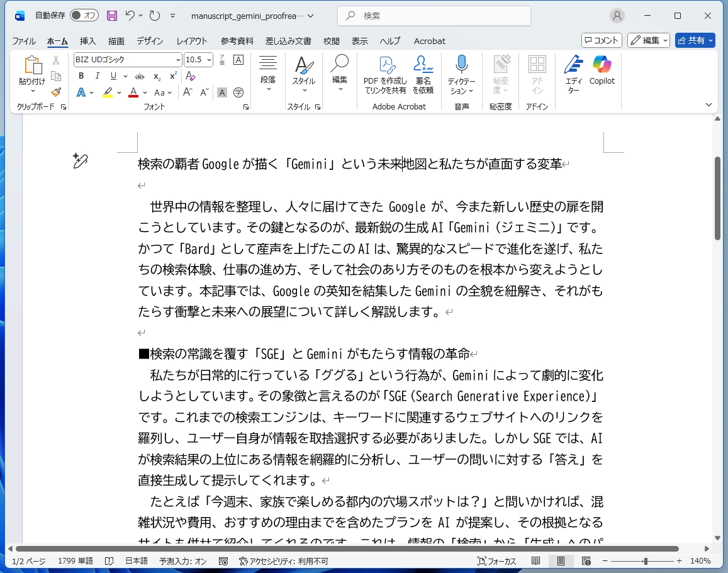Click the user account avatar icon
Image resolution: width=728 pixels, height=573 pixels.
(617, 16)
